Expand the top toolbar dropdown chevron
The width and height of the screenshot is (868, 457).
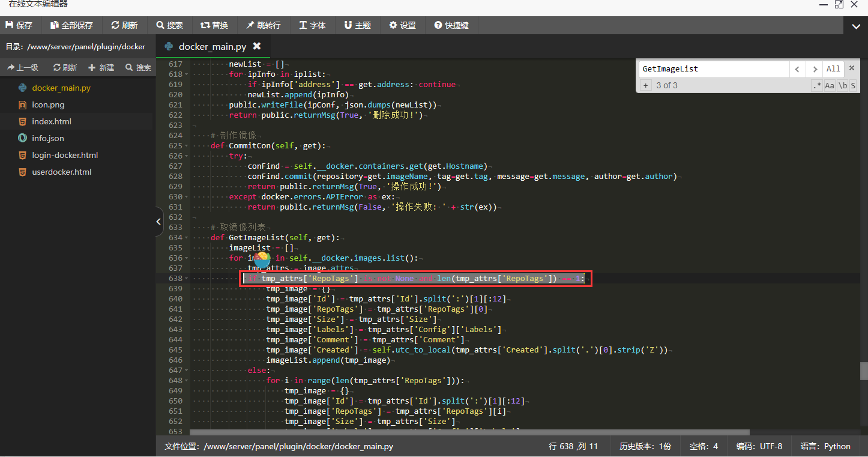pyautogui.click(x=855, y=26)
